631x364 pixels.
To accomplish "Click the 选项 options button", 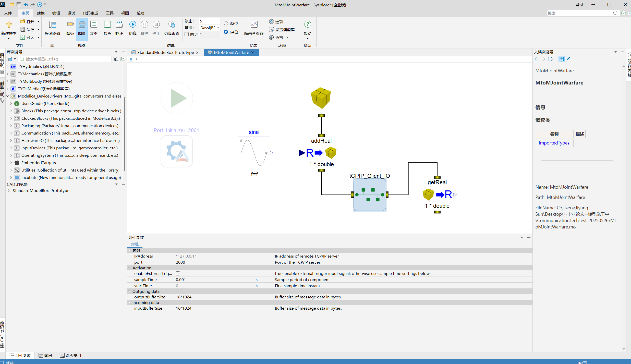I will 276,22.
